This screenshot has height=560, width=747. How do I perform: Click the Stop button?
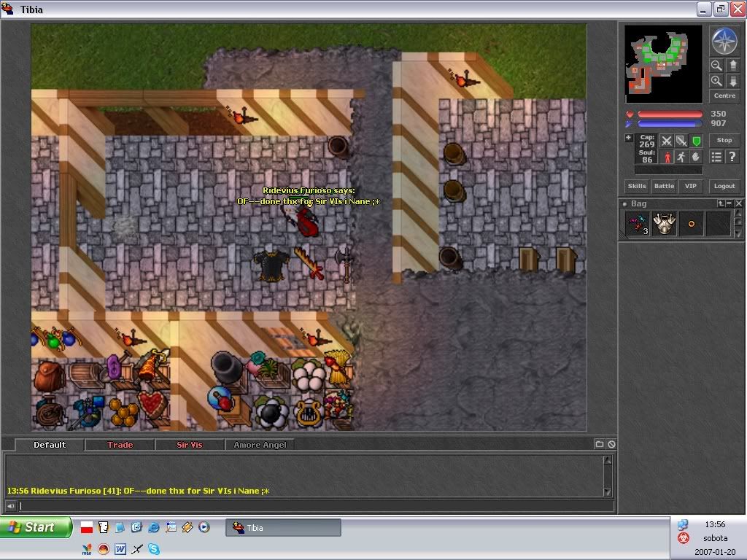pyautogui.click(x=724, y=141)
